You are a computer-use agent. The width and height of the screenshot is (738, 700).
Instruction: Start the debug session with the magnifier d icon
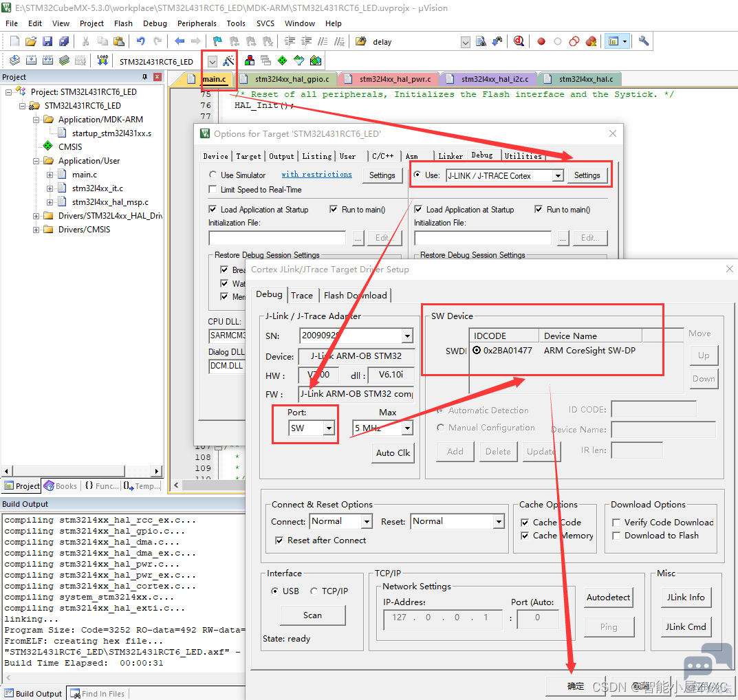point(519,41)
